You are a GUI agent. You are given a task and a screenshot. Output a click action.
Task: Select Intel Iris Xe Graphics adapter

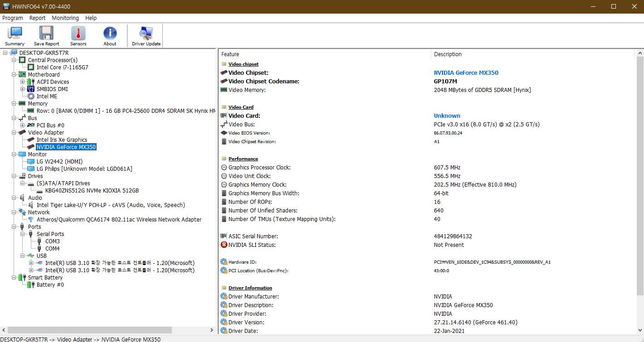coord(62,140)
